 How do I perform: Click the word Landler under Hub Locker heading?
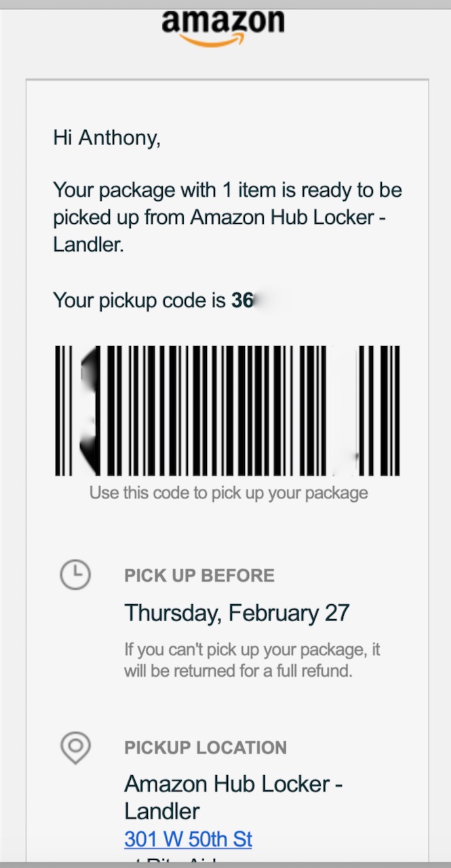pos(162,811)
